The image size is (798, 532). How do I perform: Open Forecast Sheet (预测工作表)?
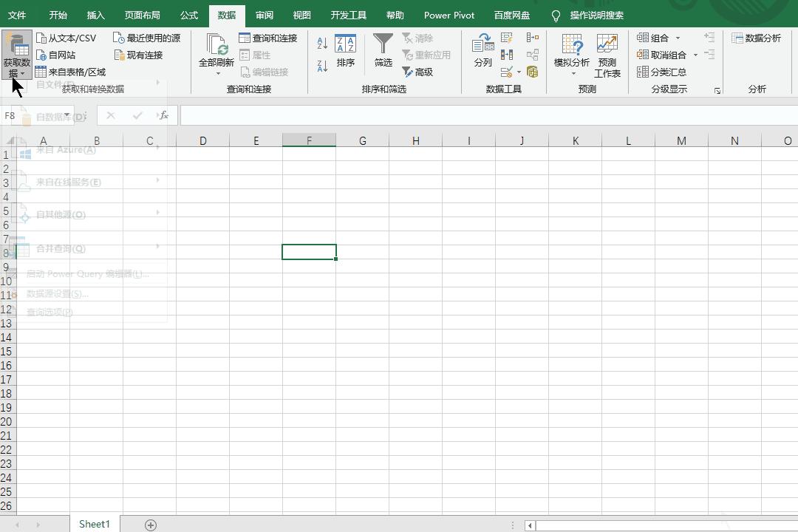(607, 56)
